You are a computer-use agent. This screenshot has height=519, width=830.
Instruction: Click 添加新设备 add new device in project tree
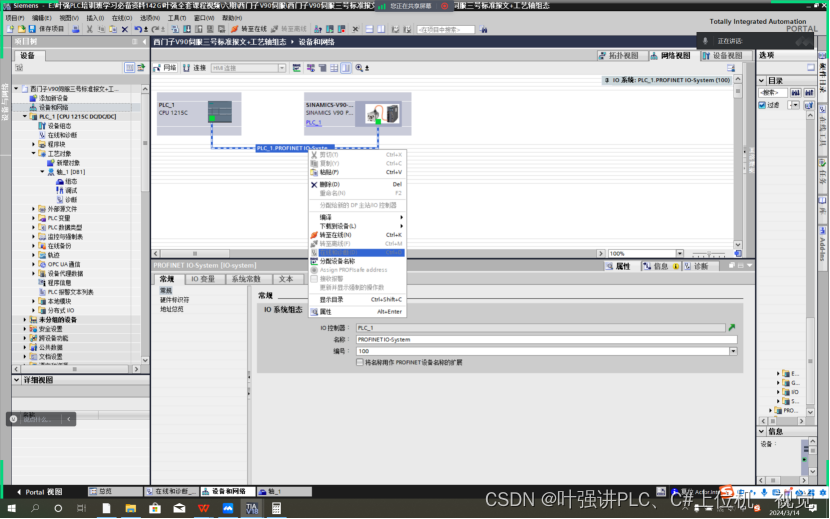point(53,98)
